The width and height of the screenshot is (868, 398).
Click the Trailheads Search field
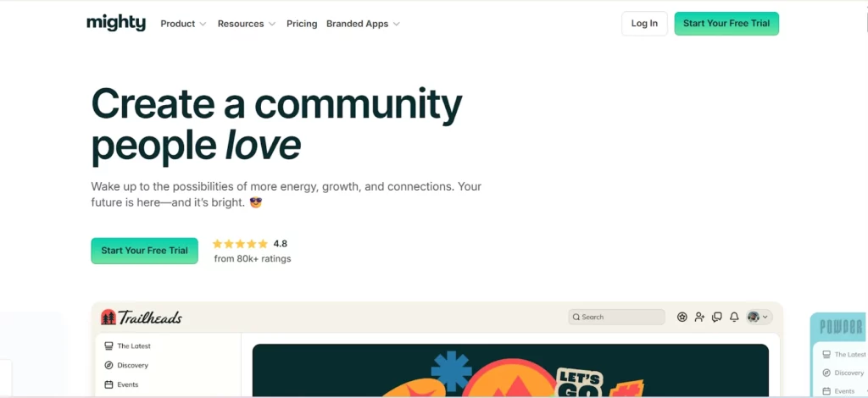(616, 317)
